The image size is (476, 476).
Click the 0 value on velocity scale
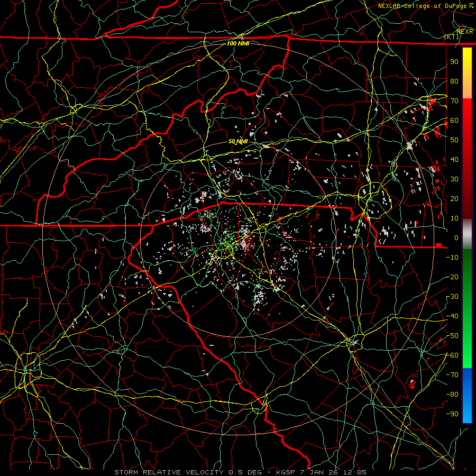tap(456, 237)
